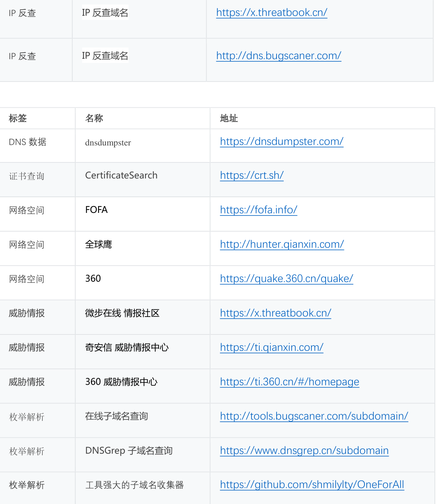436x504 pixels.
Task: Click 网络空间 label in the 全球鹰 row
Action: pyautogui.click(x=27, y=245)
